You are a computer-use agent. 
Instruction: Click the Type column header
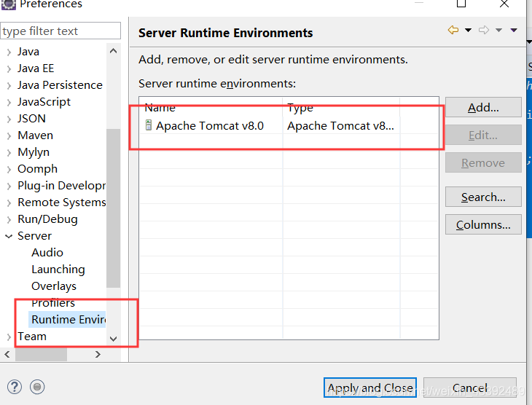point(341,108)
